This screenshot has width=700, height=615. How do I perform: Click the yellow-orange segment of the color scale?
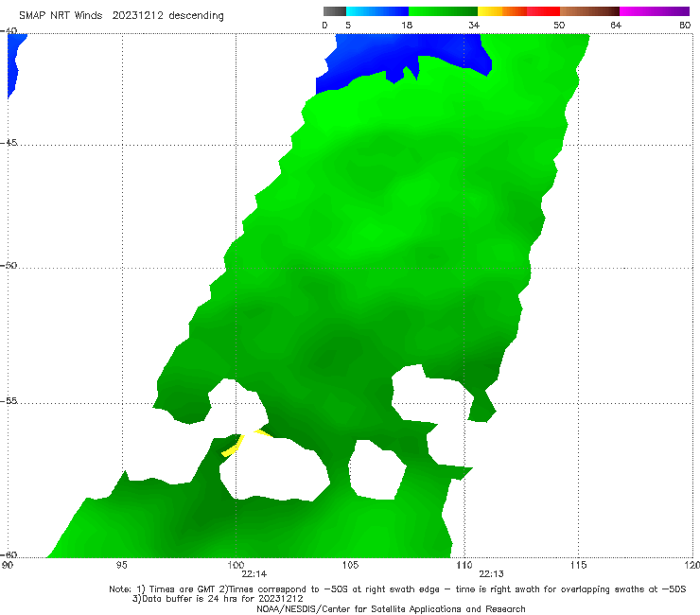click(x=501, y=11)
